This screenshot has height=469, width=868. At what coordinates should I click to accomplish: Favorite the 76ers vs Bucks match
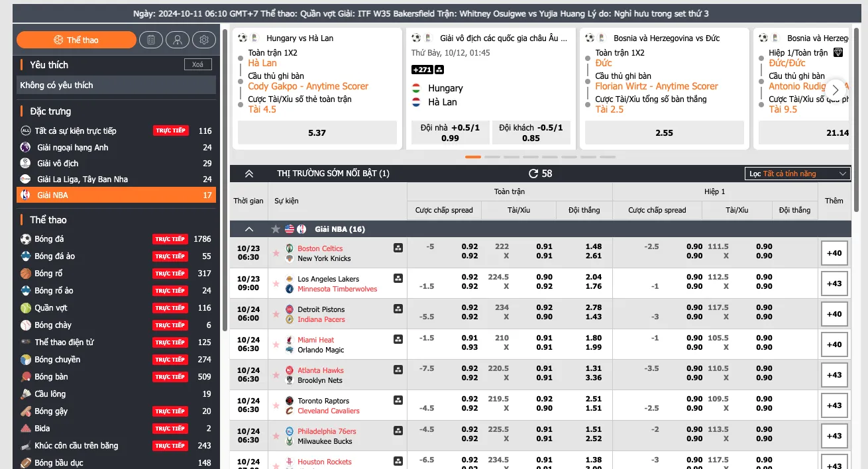coord(276,436)
